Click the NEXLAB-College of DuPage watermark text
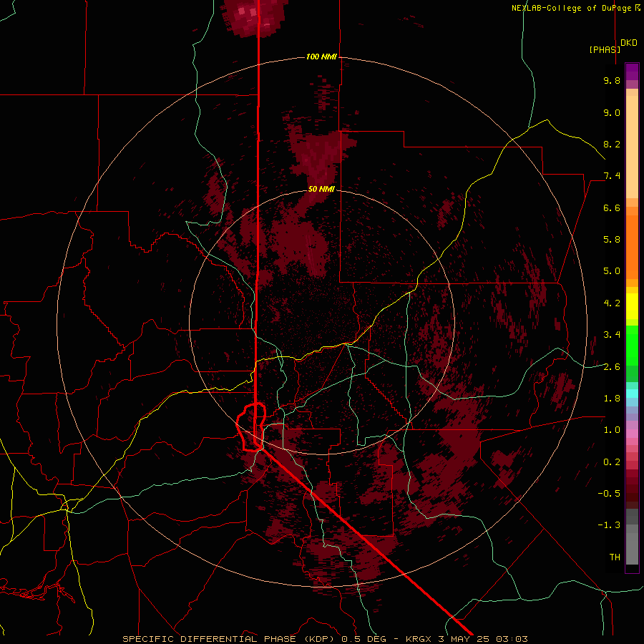 572,8
